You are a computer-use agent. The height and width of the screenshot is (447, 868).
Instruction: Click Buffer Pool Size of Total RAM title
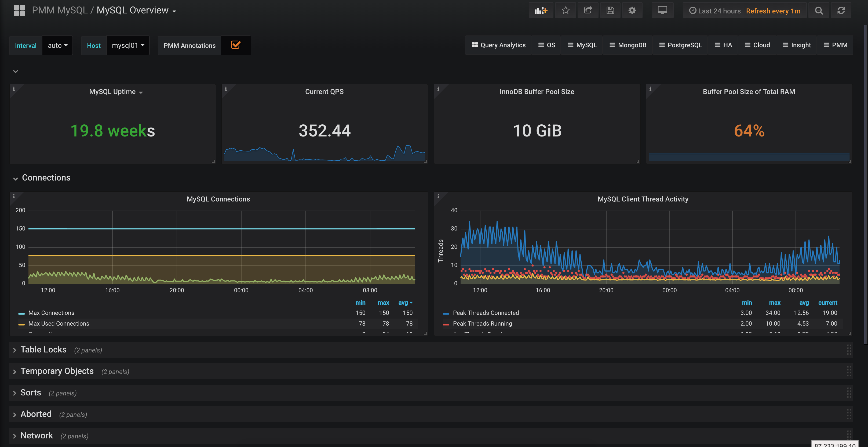pos(749,92)
